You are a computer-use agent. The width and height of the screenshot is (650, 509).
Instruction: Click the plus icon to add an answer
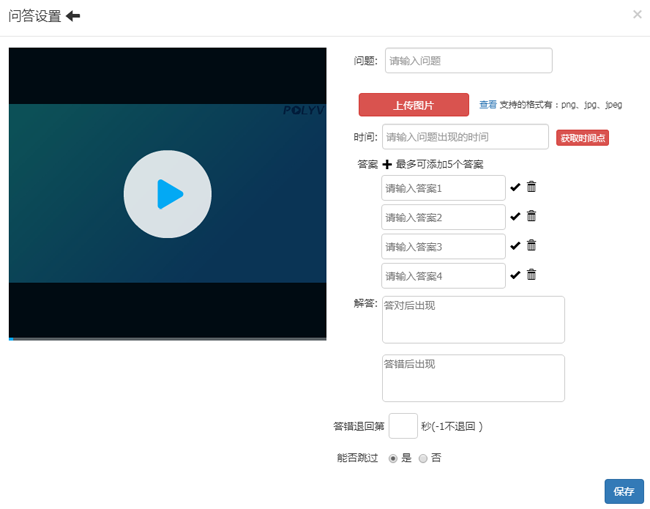(x=387, y=164)
